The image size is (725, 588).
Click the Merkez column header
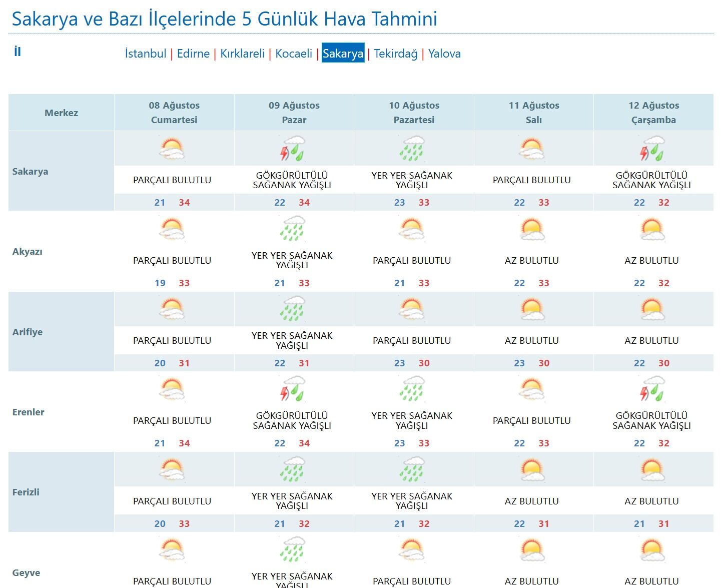[x=61, y=113]
